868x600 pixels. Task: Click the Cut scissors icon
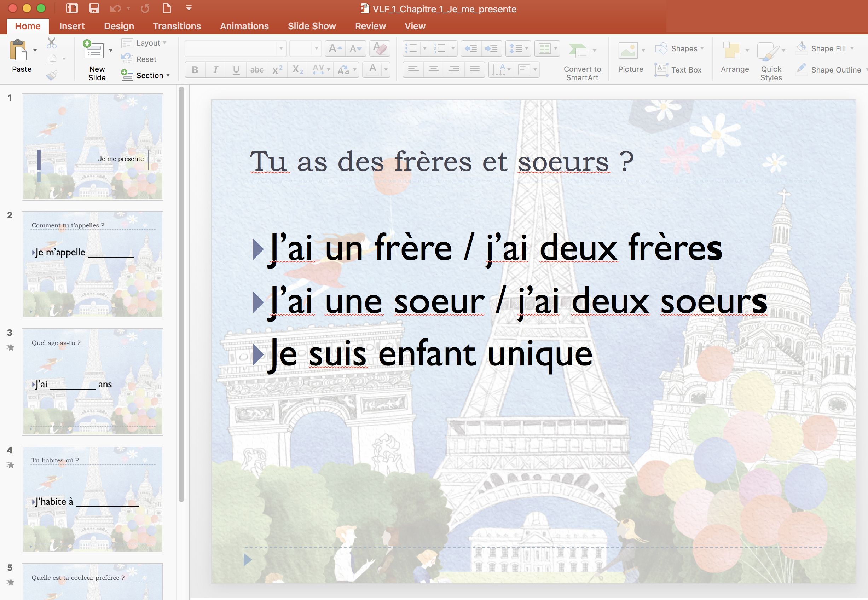[52, 43]
